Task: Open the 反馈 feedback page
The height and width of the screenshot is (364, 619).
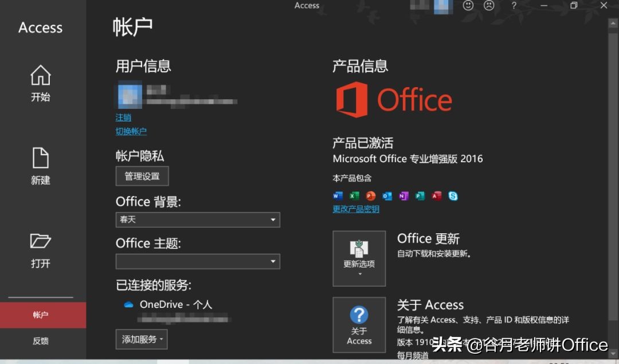Action: point(41,340)
